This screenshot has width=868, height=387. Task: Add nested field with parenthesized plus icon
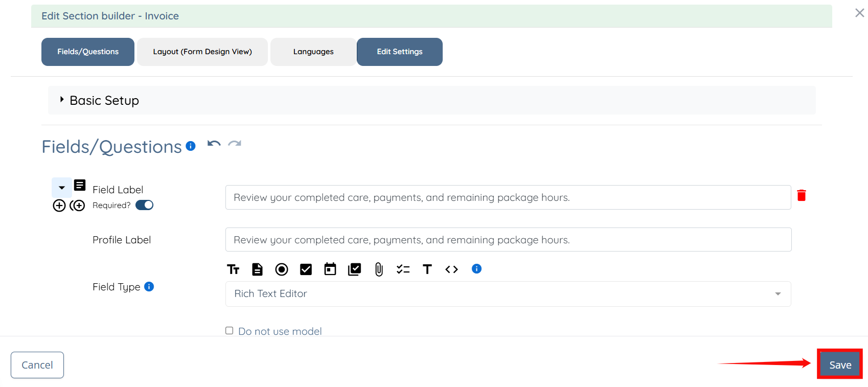click(x=77, y=206)
